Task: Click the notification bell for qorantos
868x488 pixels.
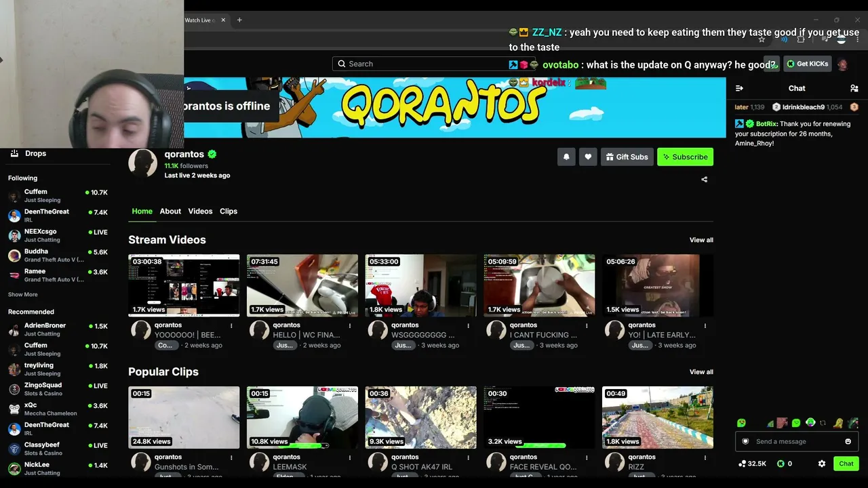Action: click(566, 157)
